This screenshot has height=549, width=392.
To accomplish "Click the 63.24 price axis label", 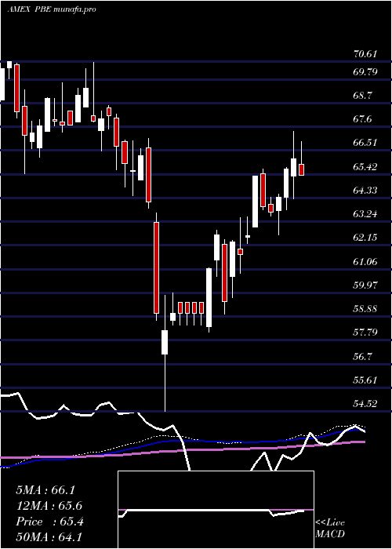I will tap(366, 214).
